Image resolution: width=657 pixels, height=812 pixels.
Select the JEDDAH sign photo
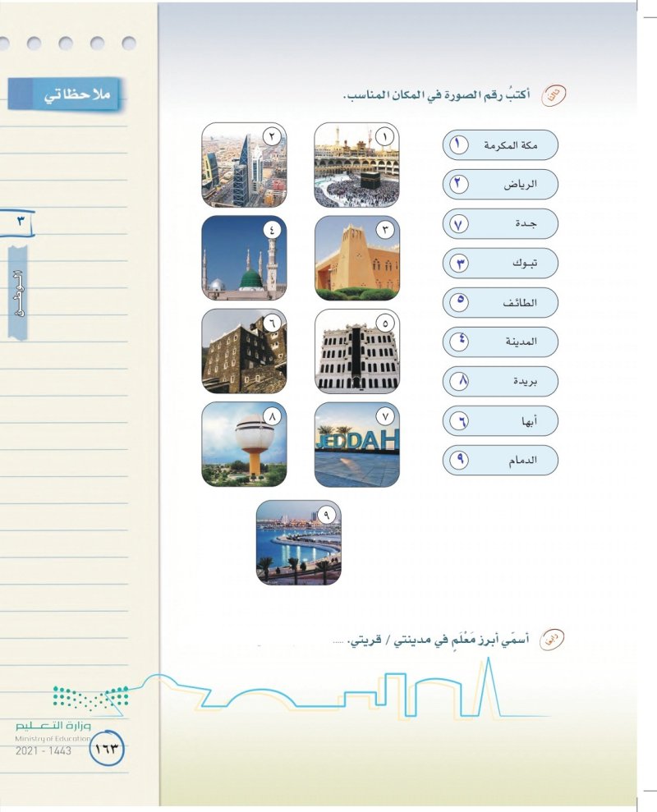coord(357,445)
